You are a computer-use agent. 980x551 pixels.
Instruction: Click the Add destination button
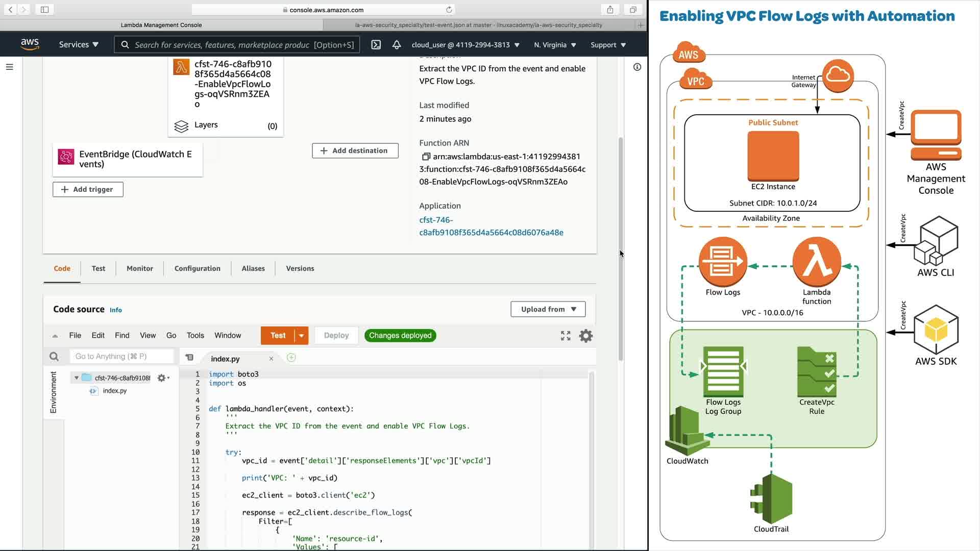pos(355,151)
